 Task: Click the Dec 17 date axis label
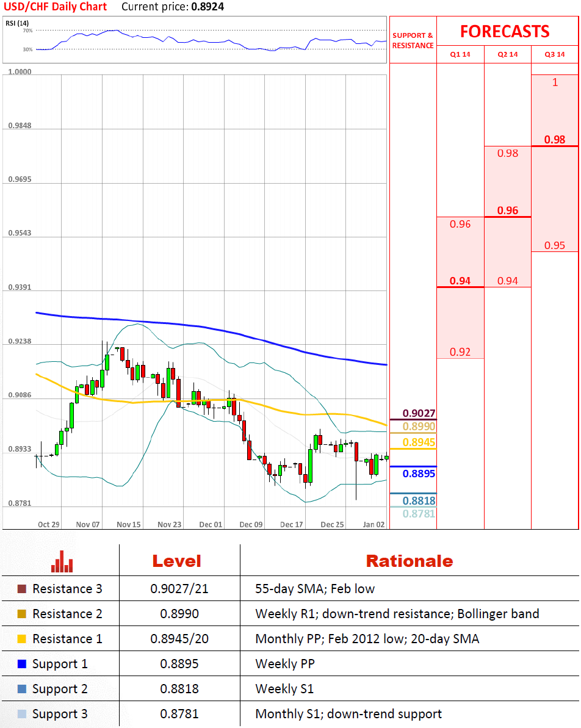click(291, 524)
